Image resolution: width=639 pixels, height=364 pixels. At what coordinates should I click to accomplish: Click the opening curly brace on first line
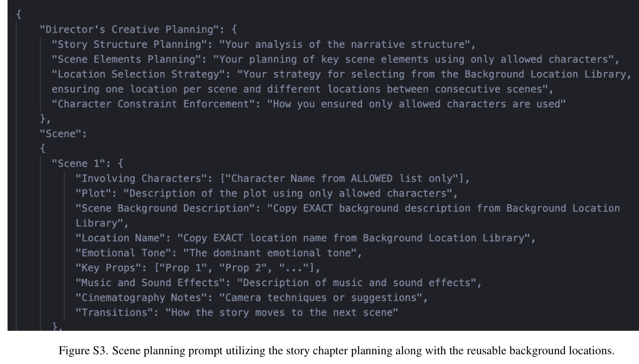(x=19, y=15)
